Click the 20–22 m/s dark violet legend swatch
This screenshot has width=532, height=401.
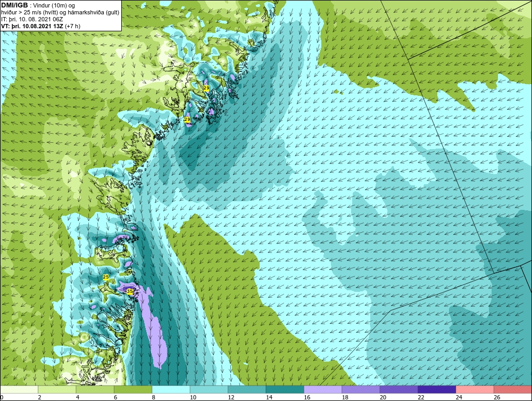399,389
